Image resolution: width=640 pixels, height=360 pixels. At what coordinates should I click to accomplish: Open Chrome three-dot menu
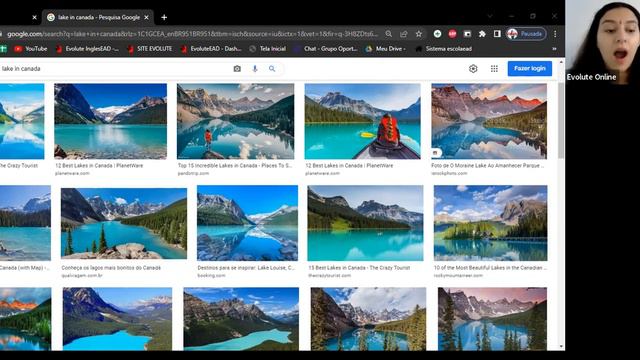click(555, 34)
